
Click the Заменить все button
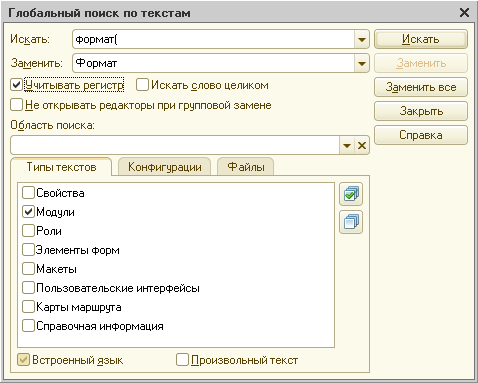click(x=421, y=87)
